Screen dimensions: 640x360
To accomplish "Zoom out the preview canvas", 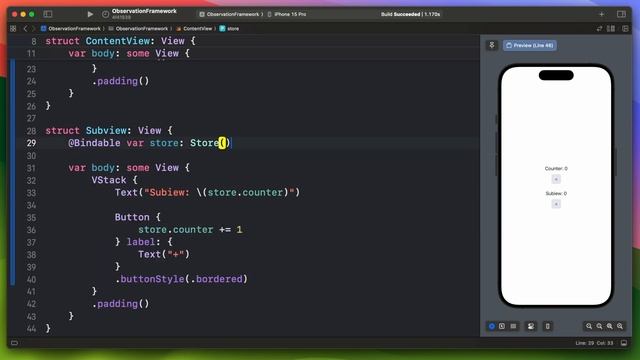I will (x=589, y=326).
